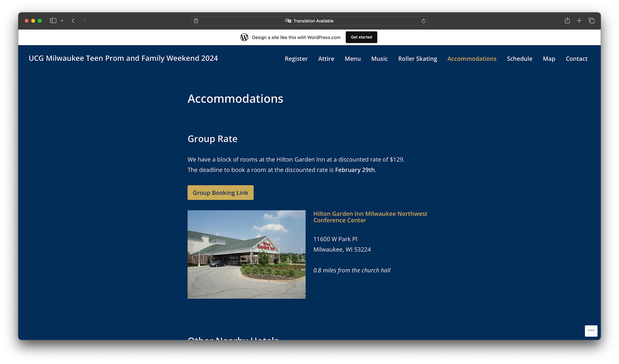This screenshot has height=364, width=619.
Task: Go to the Menu page
Action: [x=353, y=59]
